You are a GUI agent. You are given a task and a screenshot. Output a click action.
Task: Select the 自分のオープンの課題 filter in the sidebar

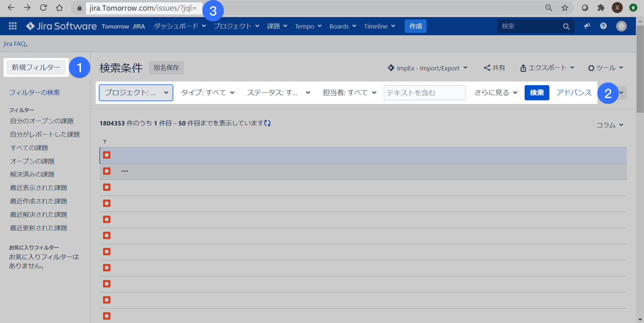click(x=42, y=121)
